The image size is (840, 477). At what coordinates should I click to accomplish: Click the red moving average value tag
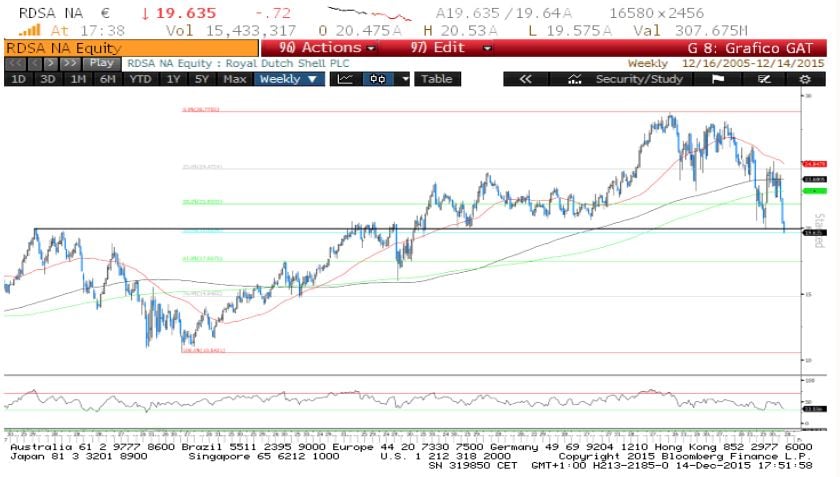[814, 164]
